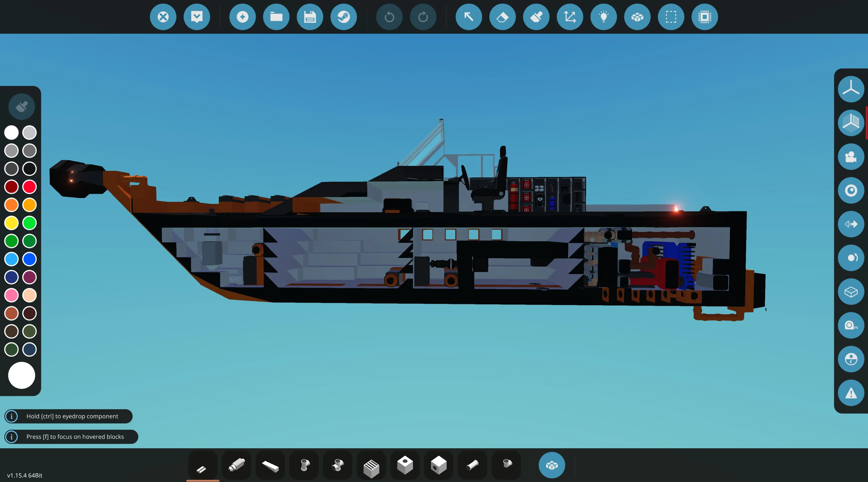Viewport: 868px width, 482px height.
Task: Select the eraser tool in top toolbar
Action: pos(502,17)
